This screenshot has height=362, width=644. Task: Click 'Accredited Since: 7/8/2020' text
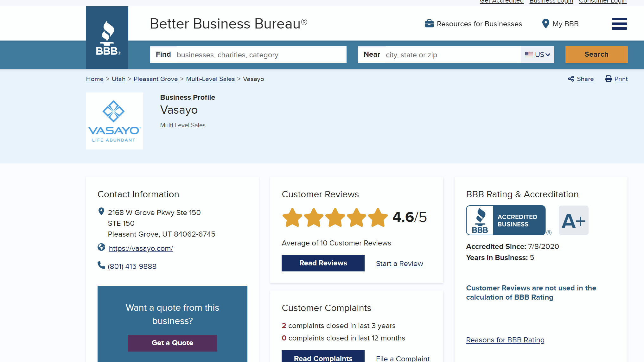point(513,246)
